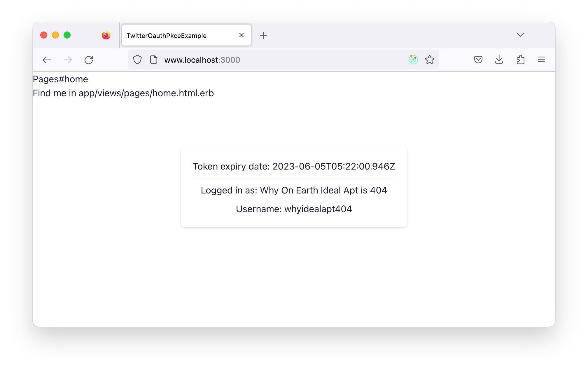The image size is (588, 370).
Task: Click the Token expiry date line
Action: (294, 166)
